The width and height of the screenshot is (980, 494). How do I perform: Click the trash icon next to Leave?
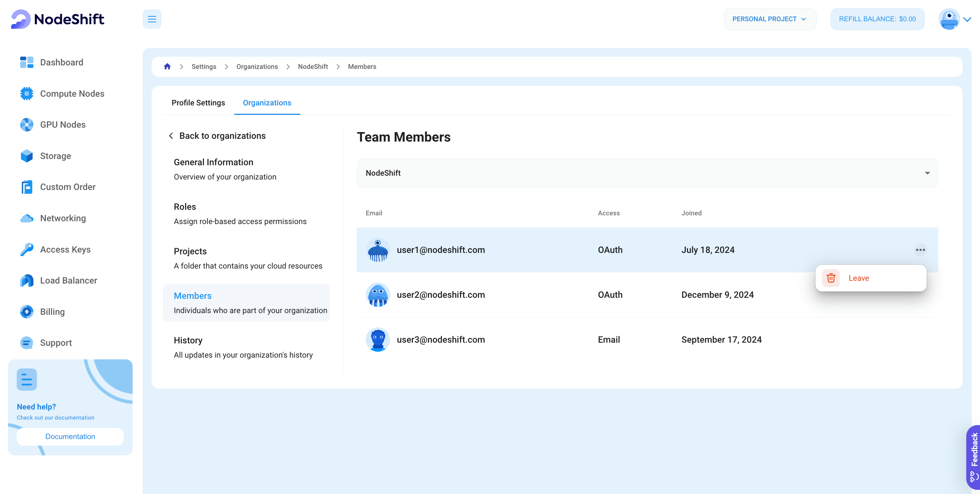point(831,278)
